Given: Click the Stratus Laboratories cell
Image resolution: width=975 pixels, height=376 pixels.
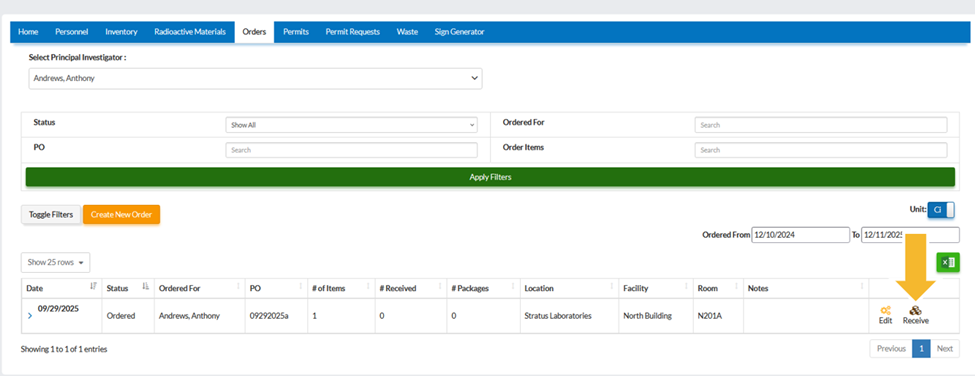Looking at the screenshot, I should point(569,316).
